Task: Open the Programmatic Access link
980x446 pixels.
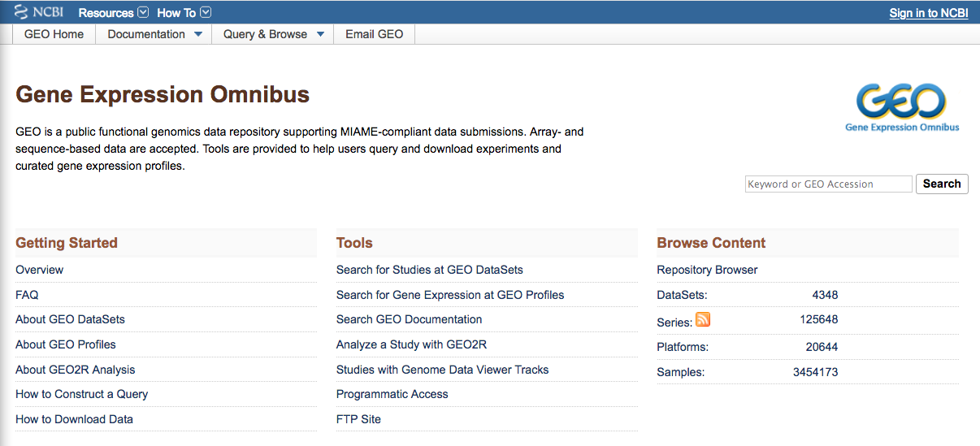Action: coord(392,394)
